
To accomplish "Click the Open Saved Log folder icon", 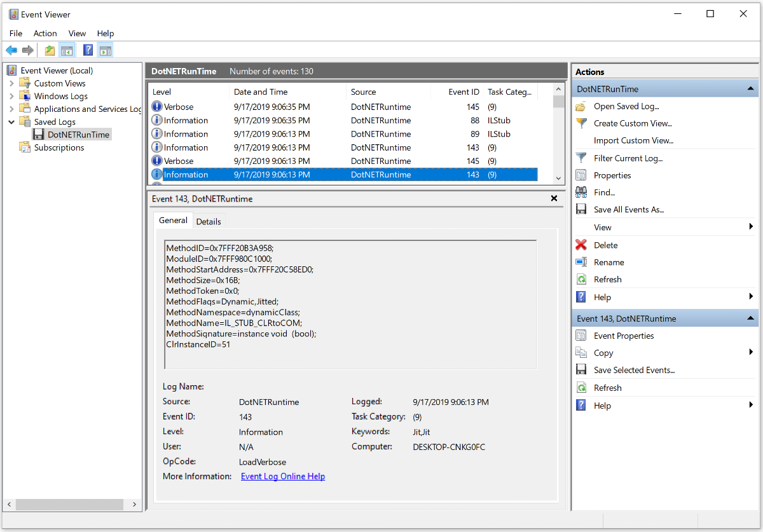I will tap(581, 106).
